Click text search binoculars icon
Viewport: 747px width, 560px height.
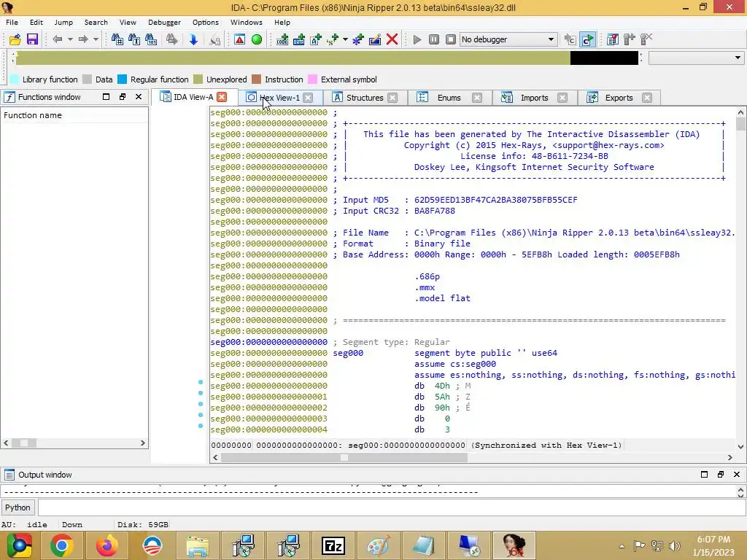tap(134, 39)
